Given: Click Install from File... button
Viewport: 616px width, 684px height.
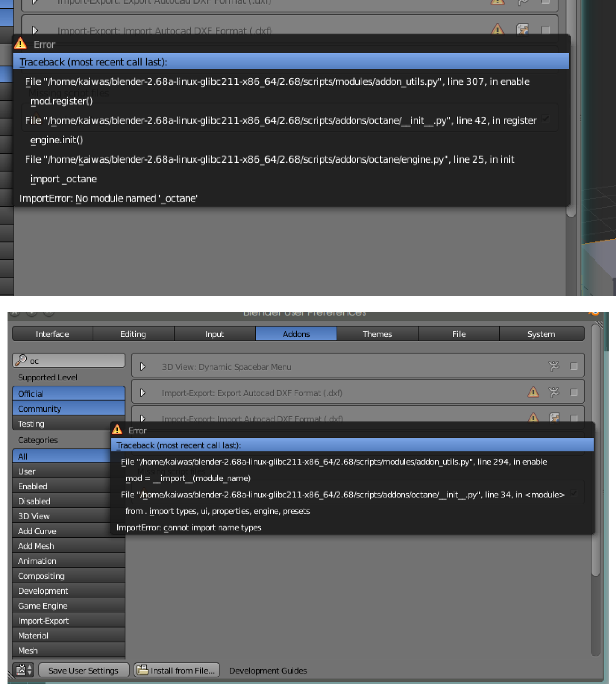Looking at the screenshot, I should (x=177, y=670).
